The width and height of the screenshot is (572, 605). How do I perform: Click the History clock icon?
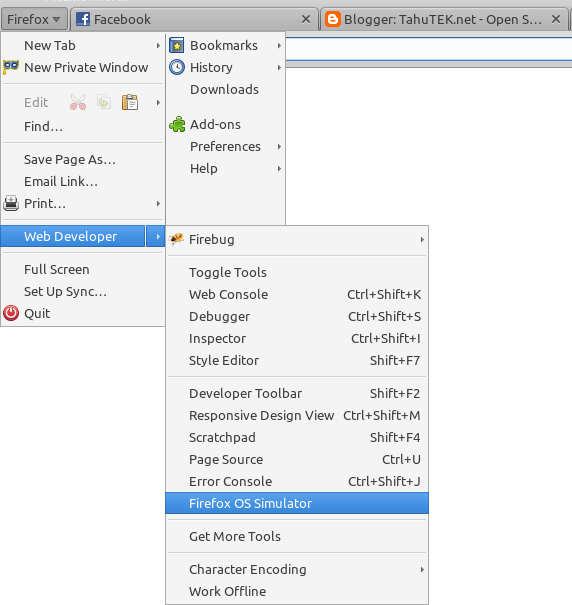[177, 68]
